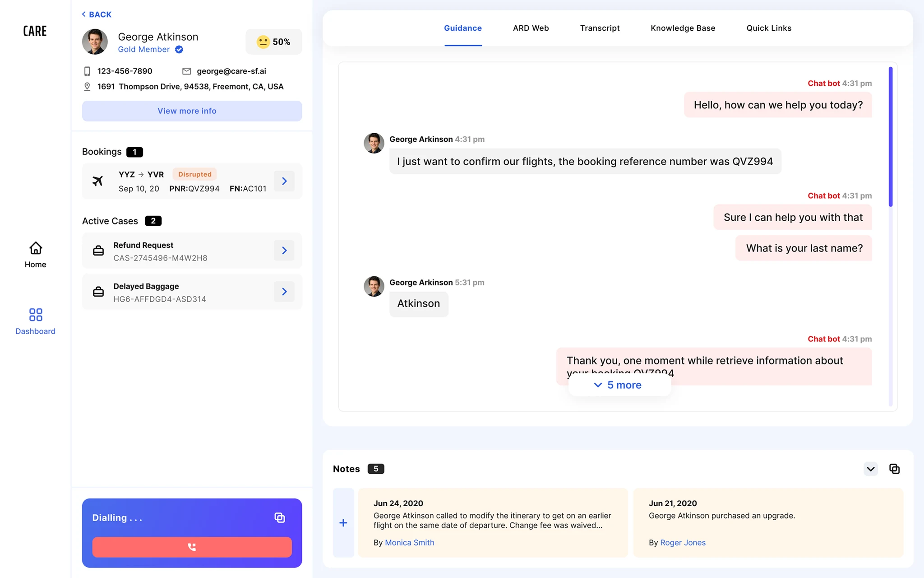Click the Gold Member verified badge

[179, 49]
